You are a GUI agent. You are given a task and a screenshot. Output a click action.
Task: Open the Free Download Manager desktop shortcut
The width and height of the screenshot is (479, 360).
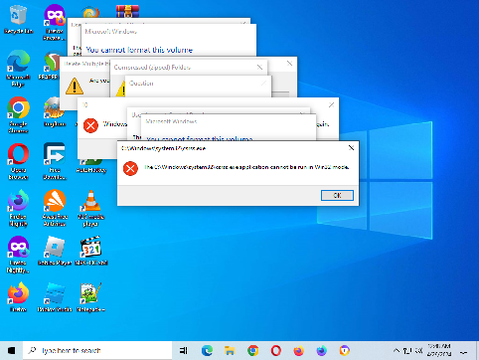55,162
